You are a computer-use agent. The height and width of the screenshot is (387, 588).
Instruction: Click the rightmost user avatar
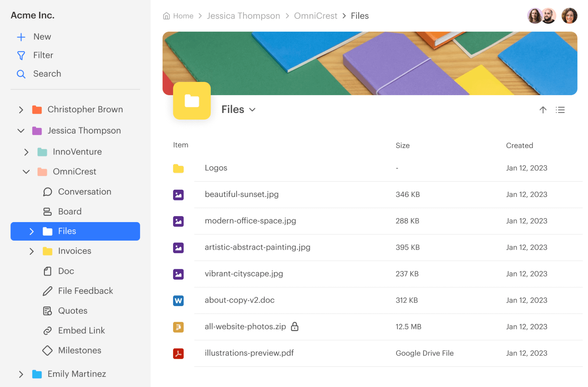pos(569,15)
